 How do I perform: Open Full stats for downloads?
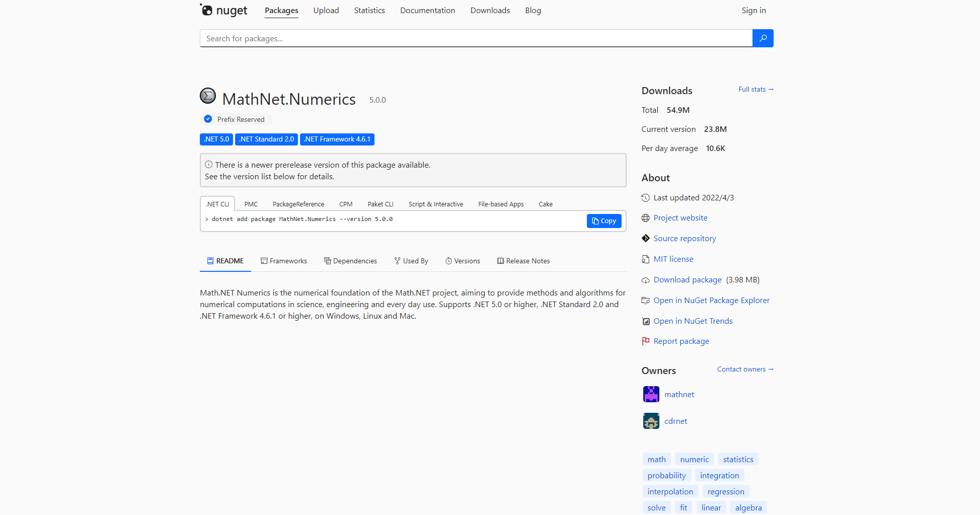tap(755, 89)
